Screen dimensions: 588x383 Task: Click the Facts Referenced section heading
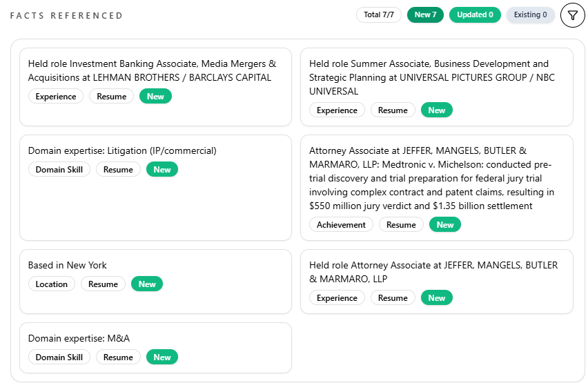click(x=66, y=16)
